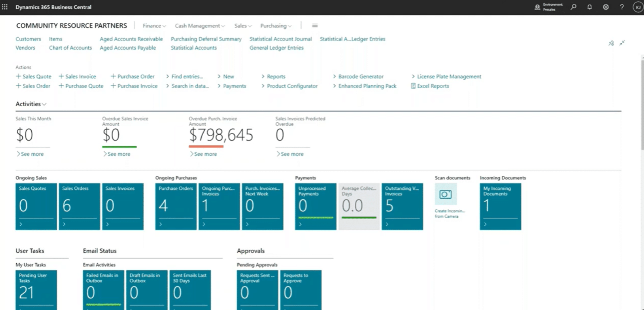Click the collapse page arrows icon
This screenshot has width=644, height=310.
pos(622,43)
